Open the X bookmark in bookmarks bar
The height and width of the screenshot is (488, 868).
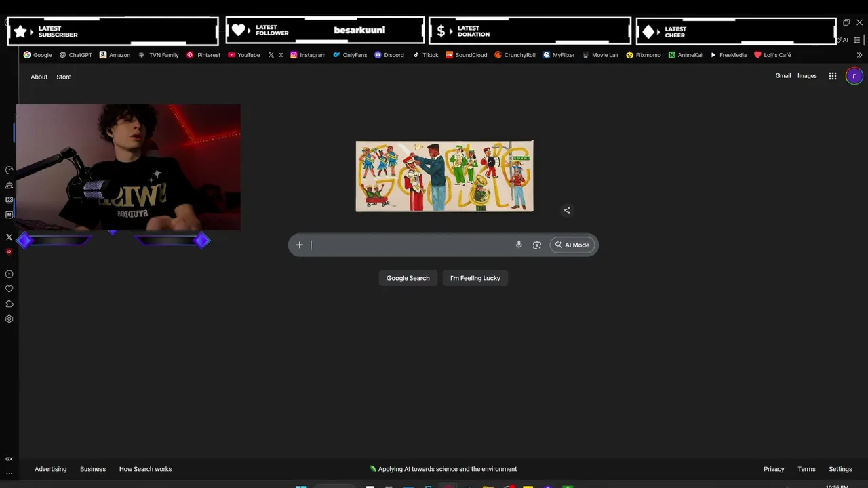click(275, 55)
